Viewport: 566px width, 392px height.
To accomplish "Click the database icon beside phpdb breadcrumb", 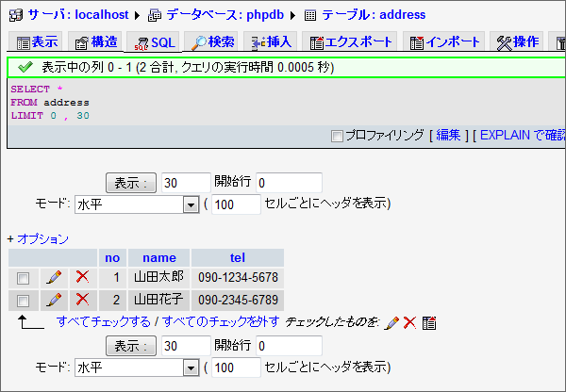I will tap(155, 15).
